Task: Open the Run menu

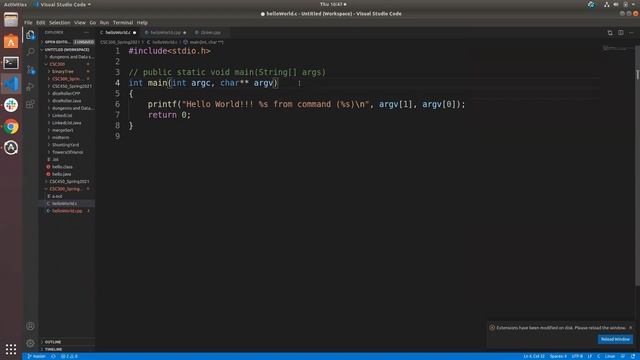Action: 104,23
